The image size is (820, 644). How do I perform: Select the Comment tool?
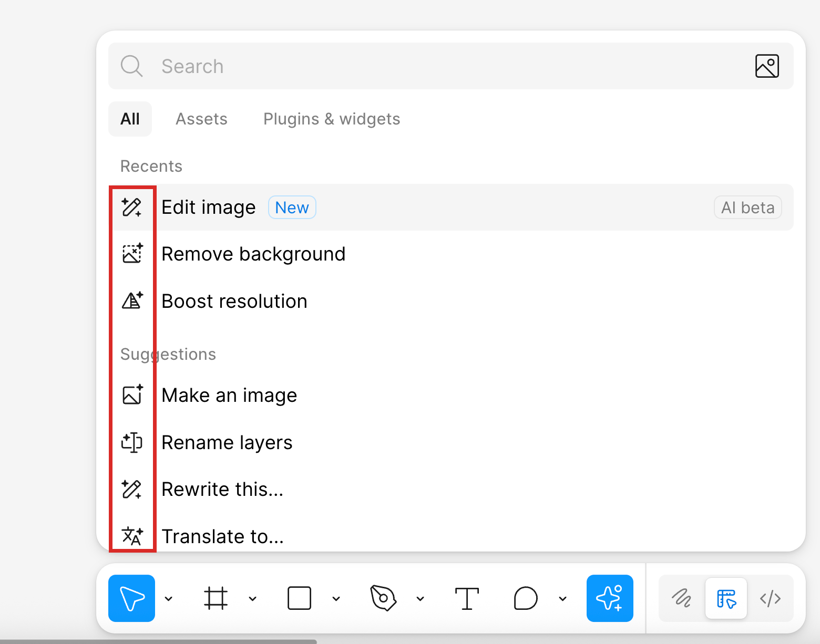(x=526, y=598)
